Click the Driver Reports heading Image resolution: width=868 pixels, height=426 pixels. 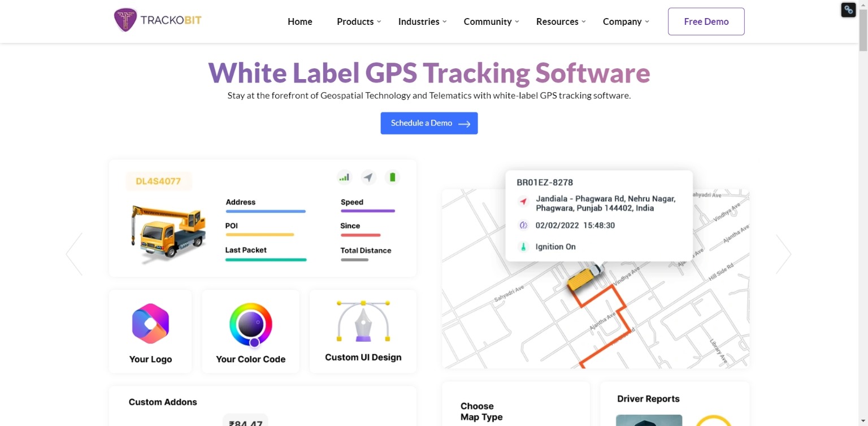click(x=648, y=399)
